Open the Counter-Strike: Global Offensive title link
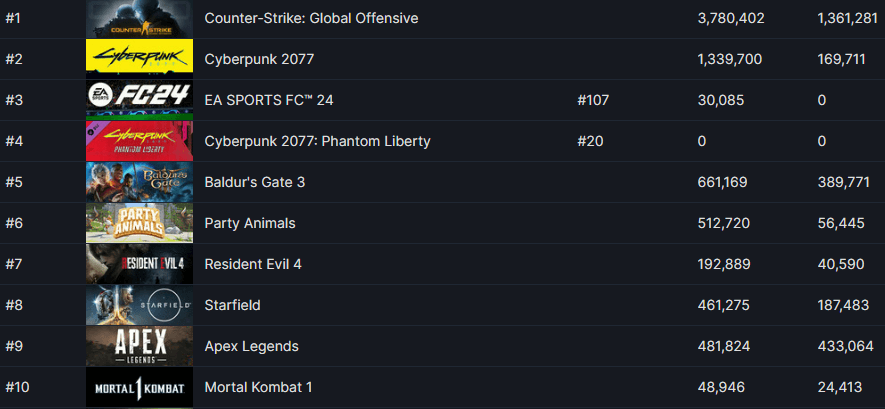Image resolution: width=885 pixels, height=409 pixels. 311,18
